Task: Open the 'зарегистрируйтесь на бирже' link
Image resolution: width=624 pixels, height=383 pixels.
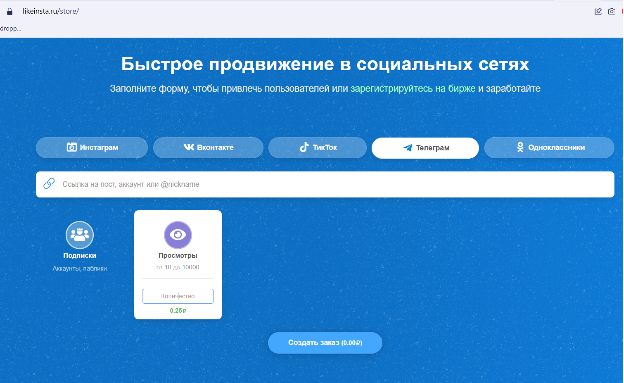Action: click(413, 88)
